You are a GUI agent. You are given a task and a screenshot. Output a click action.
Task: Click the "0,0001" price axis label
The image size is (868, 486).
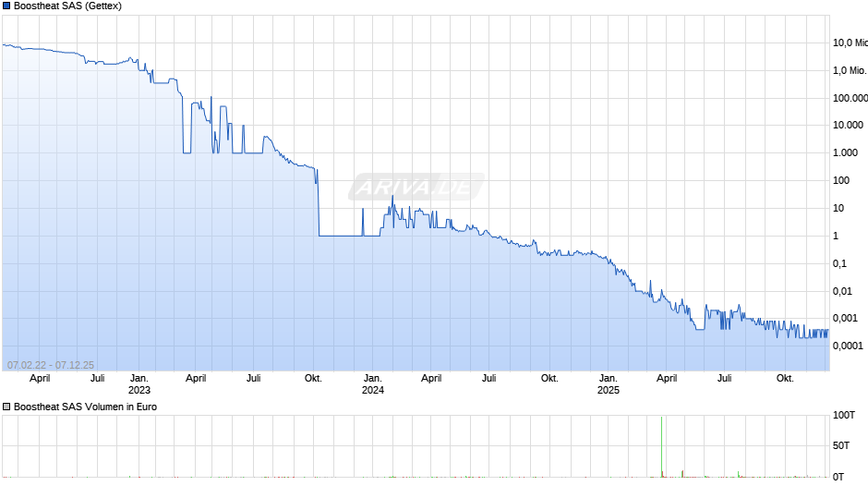click(x=848, y=346)
